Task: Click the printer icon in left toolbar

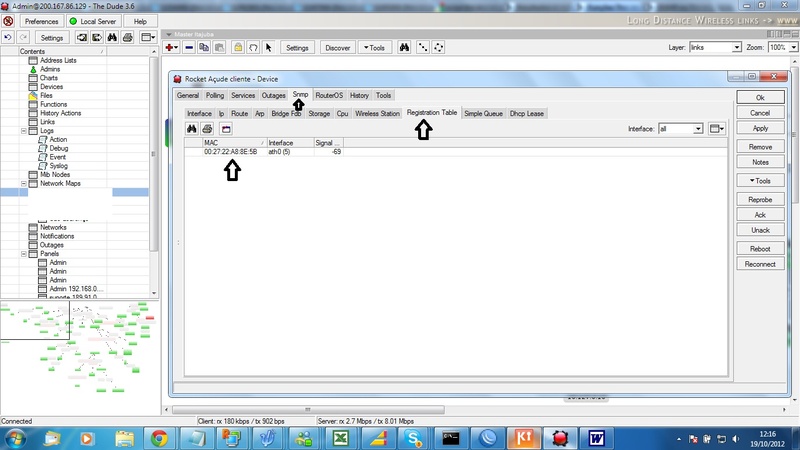Action: [128, 37]
